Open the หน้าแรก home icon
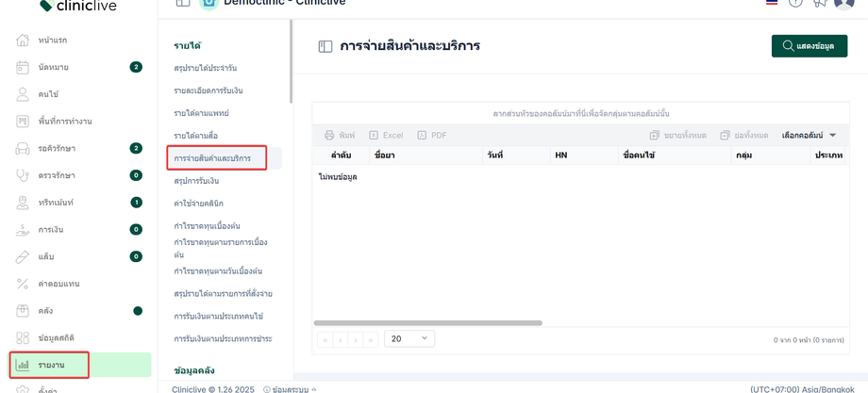This screenshot has width=868, height=393. 22,41
